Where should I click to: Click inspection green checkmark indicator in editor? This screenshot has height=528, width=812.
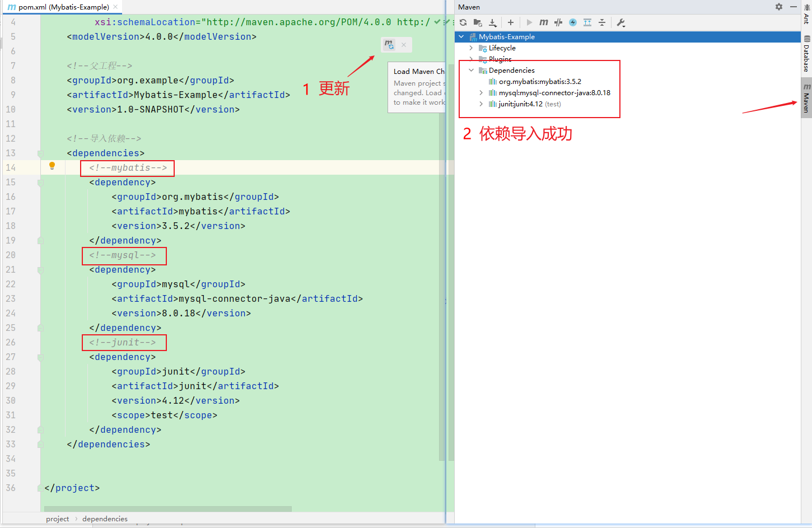(x=437, y=22)
